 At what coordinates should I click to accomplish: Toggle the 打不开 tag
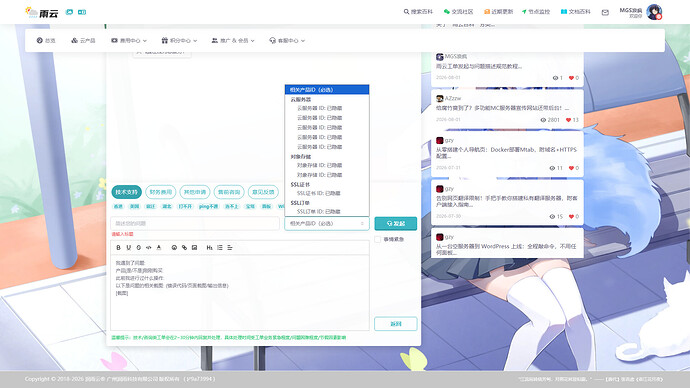185,206
